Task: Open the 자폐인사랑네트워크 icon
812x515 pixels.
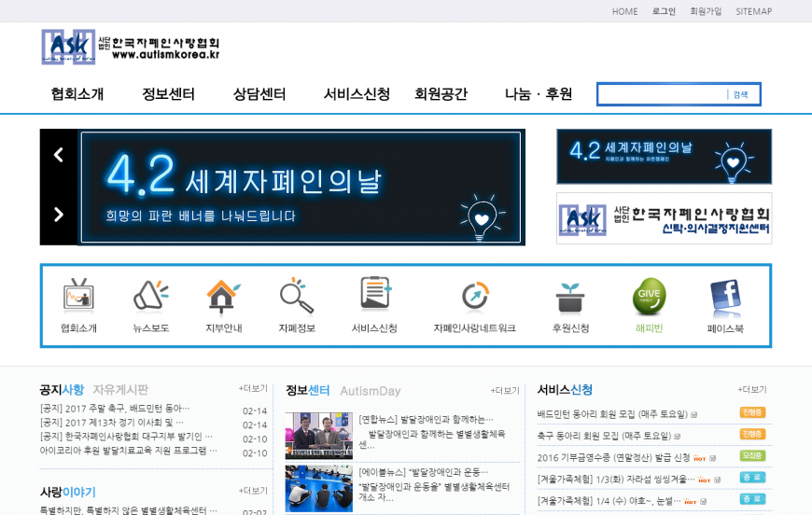Action: click(x=474, y=296)
